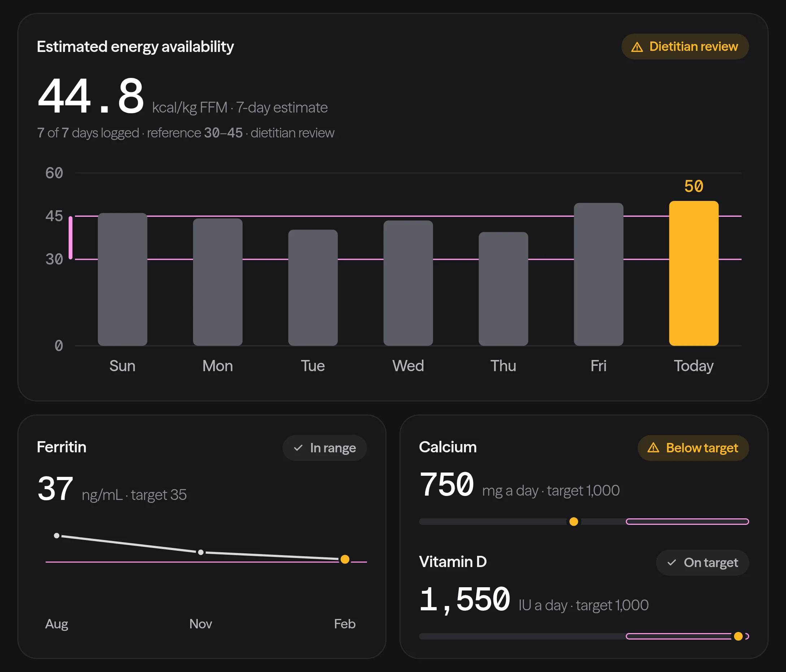The width and height of the screenshot is (786, 672).
Task: Click the On target badge for Vitamin D
Action: [x=703, y=562]
